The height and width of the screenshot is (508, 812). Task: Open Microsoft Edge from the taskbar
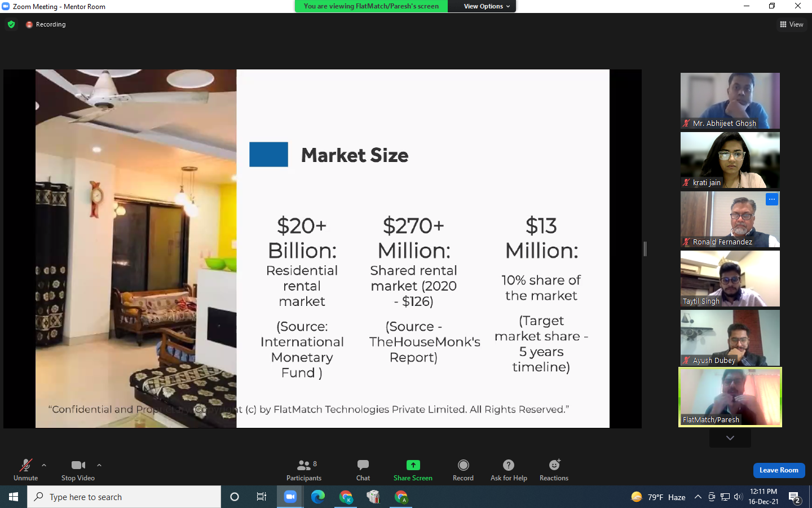(318, 497)
